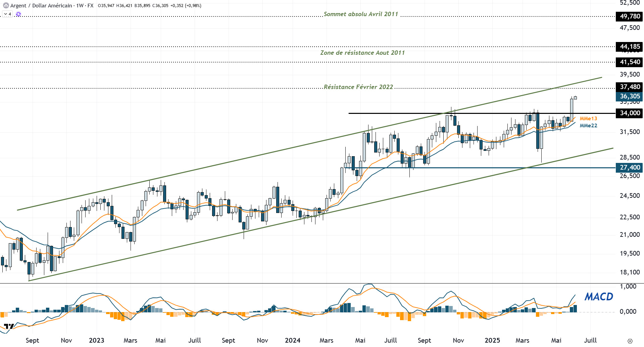Viewport: 644px width, 347px height.
Task: Click the silver symbol icon beside Argent title
Action: (6, 5)
